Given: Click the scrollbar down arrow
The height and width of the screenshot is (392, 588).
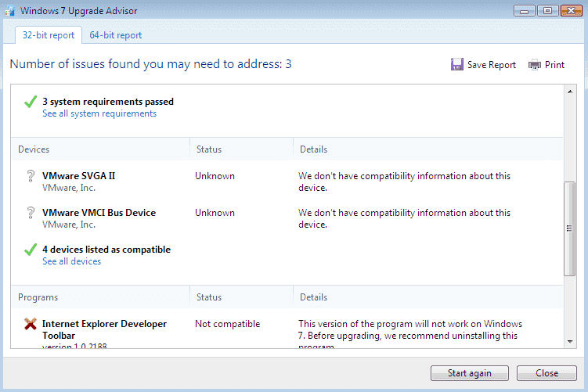Looking at the screenshot, I should click(570, 341).
